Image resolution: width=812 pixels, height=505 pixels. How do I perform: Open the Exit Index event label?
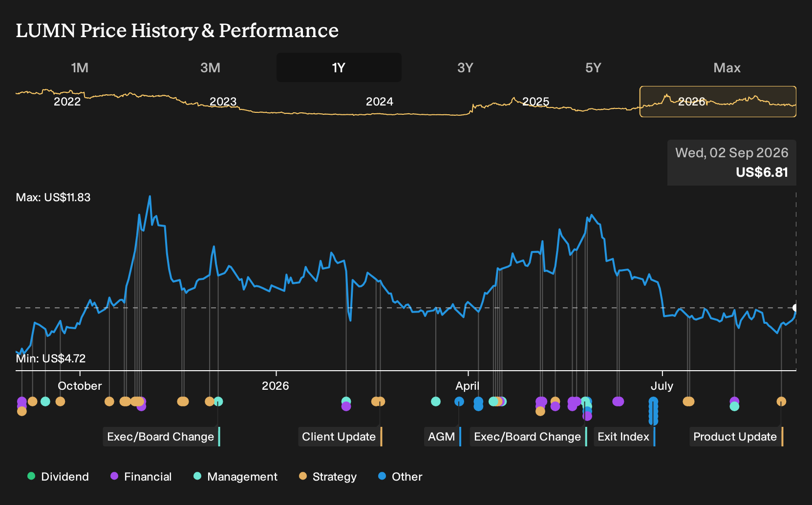(624, 437)
